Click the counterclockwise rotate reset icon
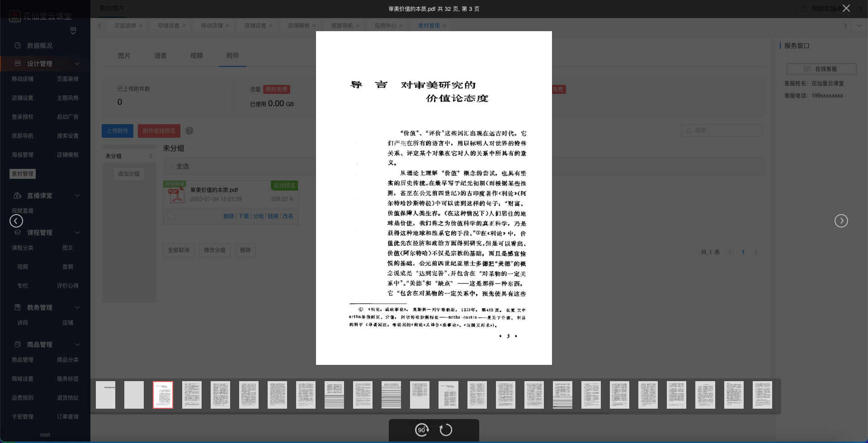 click(446, 430)
